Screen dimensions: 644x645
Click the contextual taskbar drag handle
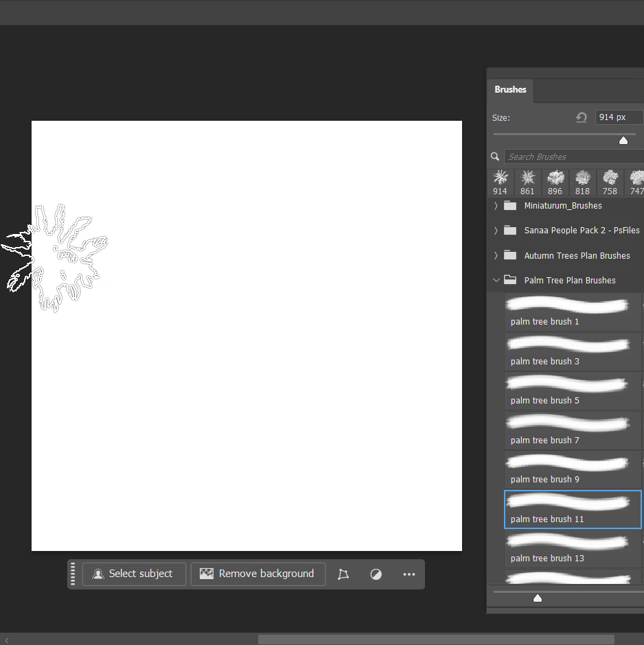[x=73, y=574]
